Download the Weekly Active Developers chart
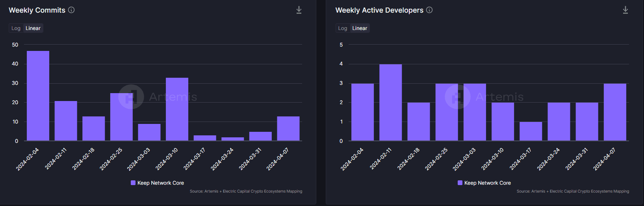Image resolution: width=644 pixels, height=206 pixels. (x=625, y=10)
